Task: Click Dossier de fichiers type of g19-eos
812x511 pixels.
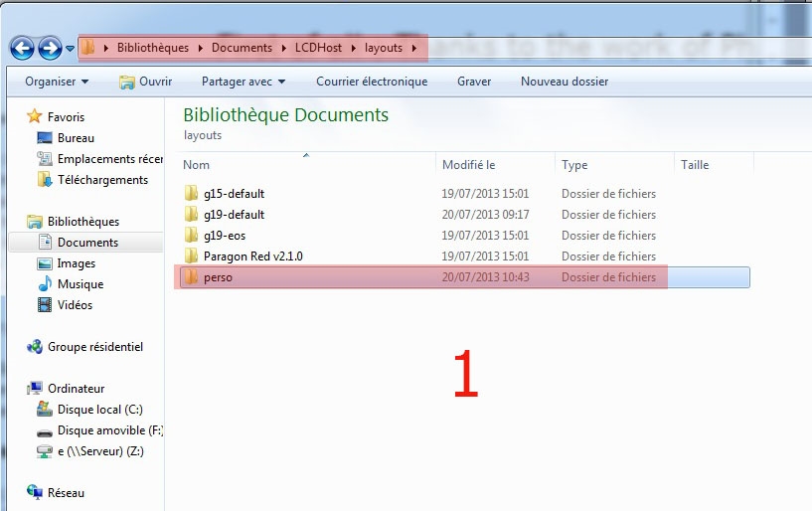Action: (x=608, y=236)
